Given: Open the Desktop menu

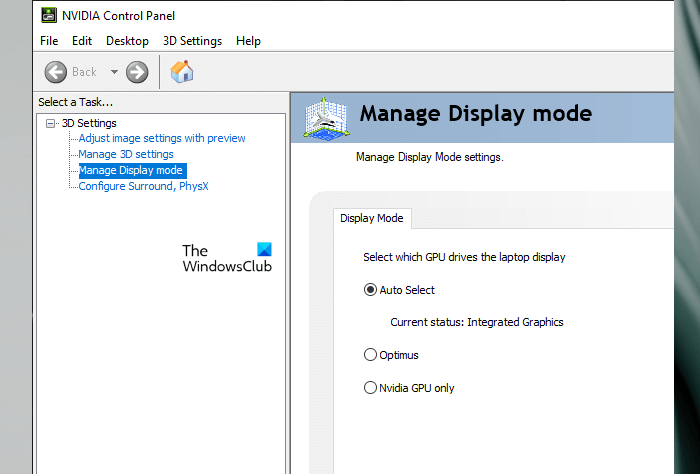Looking at the screenshot, I should click(127, 41).
